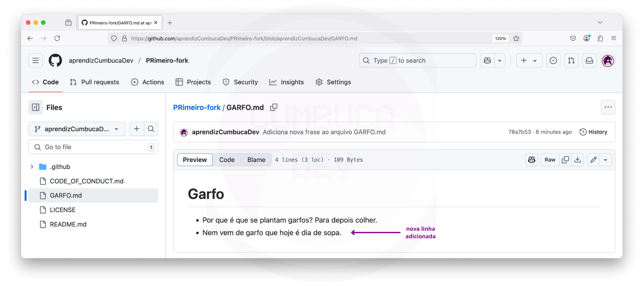This screenshot has height=286, width=644.
Task: Open the aprendizCumbucaDev branch dropdown
Action: 77,129
